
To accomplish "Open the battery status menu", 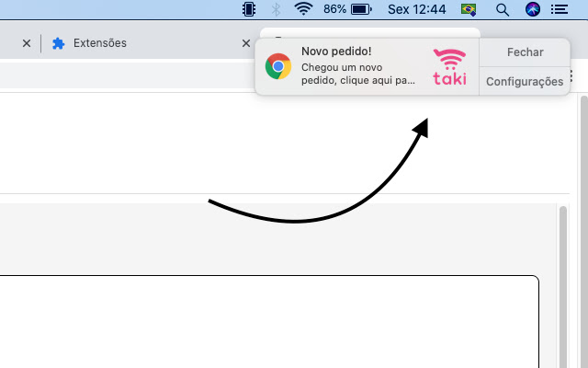I will (361, 9).
